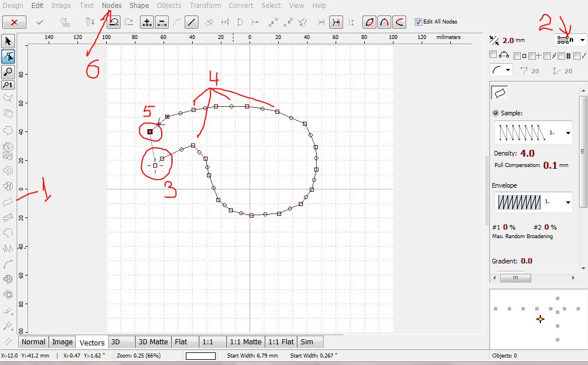Click the Density value 4.0
The width and height of the screenshot is (588, 365).
coord(527,153)
